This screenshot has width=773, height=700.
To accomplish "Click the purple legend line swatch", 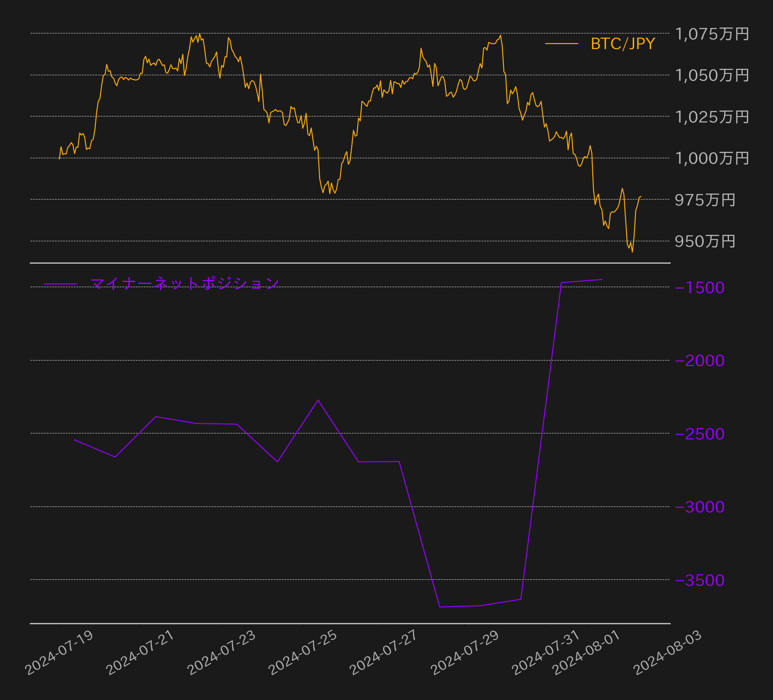I will tap(61, 284).
